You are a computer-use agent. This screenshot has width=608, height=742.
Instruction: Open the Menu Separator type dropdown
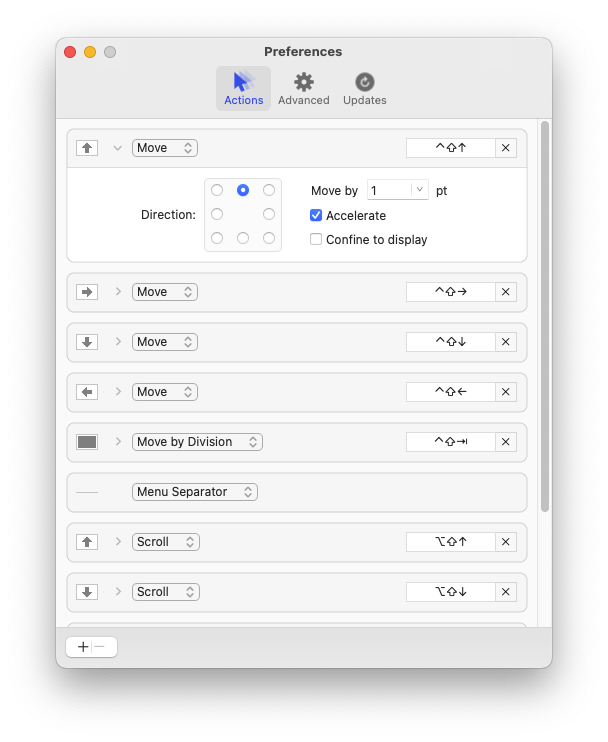pyautogui.click(x=194, y=492)
